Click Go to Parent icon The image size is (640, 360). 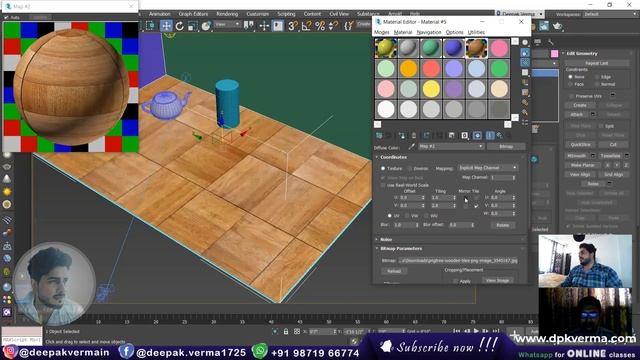click(500, 136)
